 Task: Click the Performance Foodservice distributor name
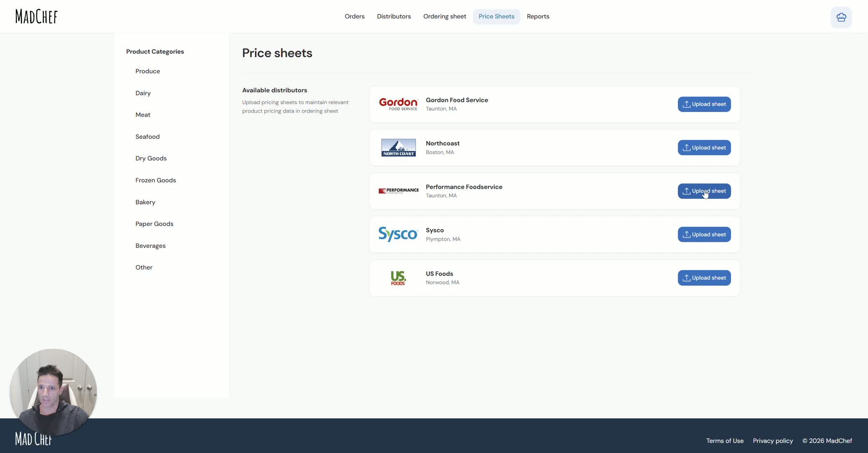coord(464,187)
